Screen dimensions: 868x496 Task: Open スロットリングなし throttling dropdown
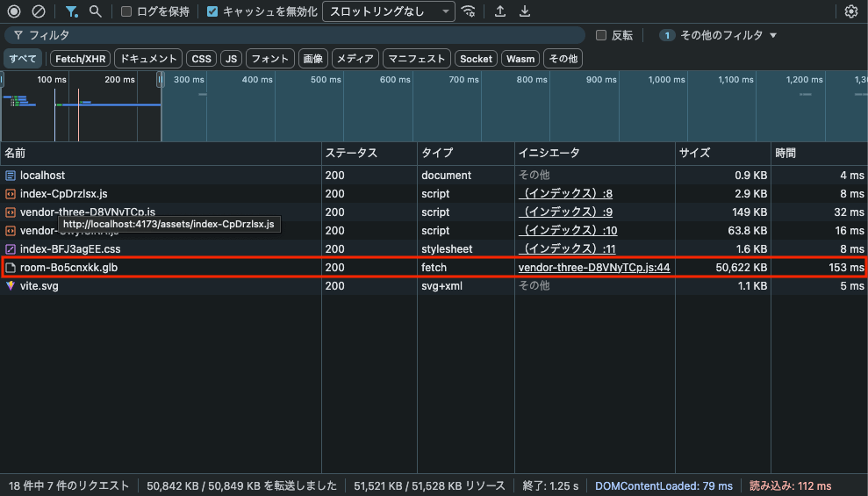tap(389, 11)
